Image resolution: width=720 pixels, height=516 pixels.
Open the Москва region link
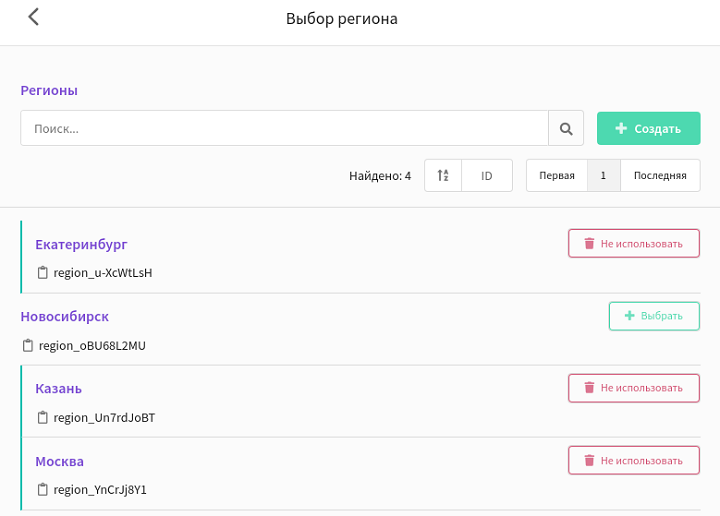tap(60, 461)
